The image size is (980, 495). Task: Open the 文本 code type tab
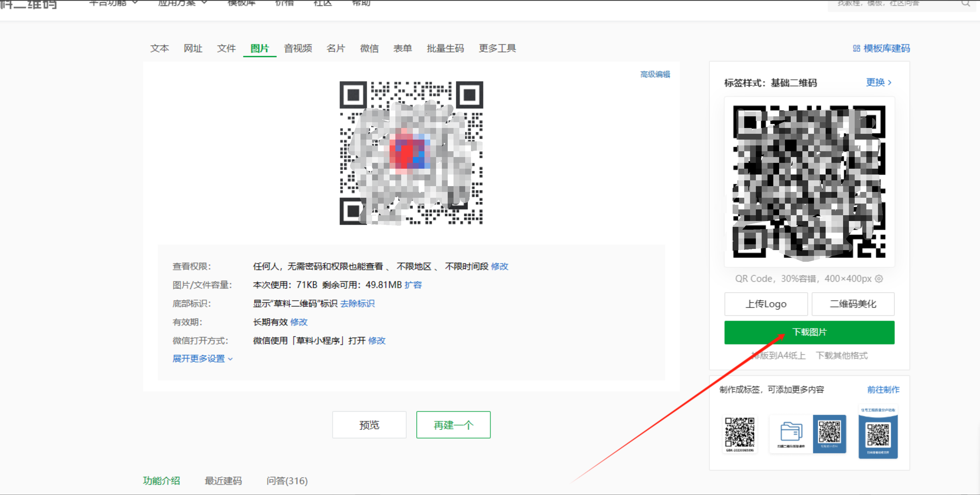[x=159, y=48]
